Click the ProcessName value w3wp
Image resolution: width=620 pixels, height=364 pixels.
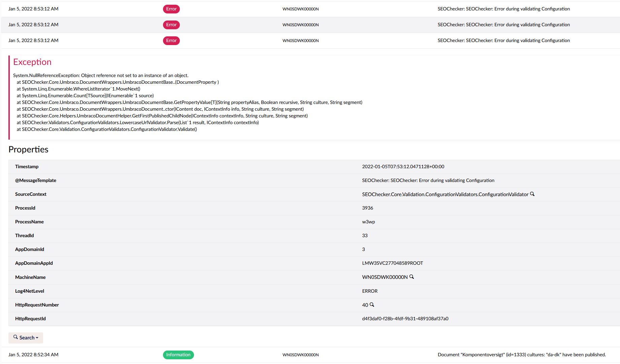click(368, 222)
